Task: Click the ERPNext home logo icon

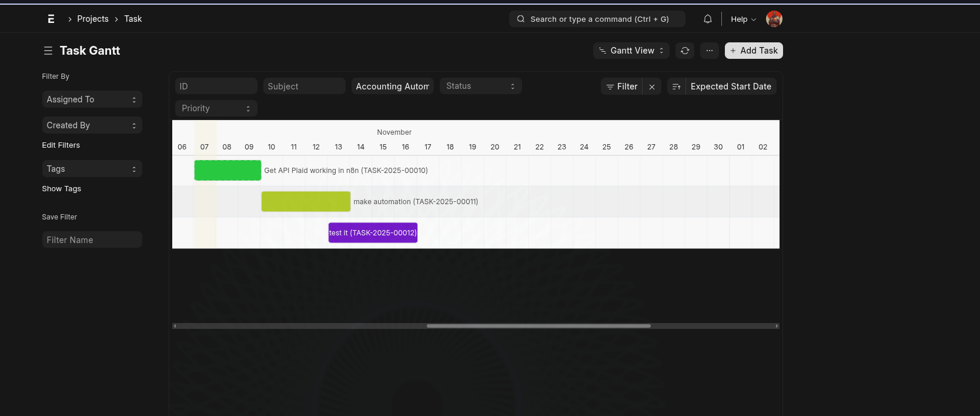Action: [51, 19]
